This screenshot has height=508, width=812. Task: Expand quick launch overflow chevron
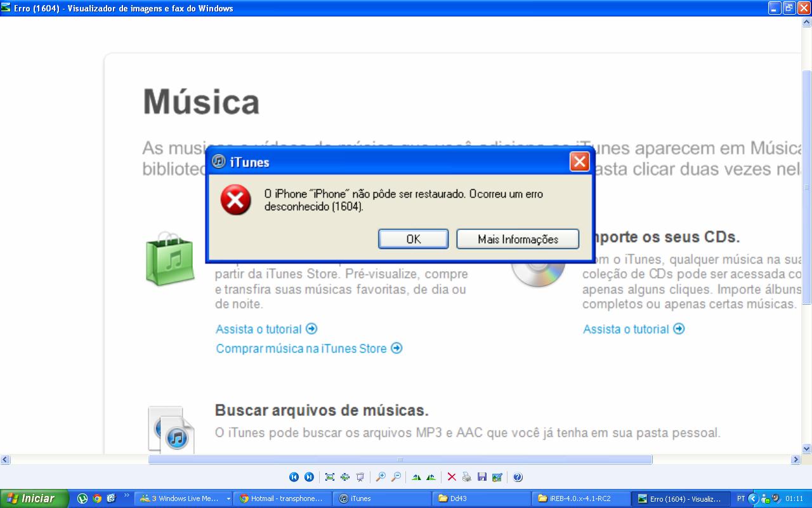(126, 495)
